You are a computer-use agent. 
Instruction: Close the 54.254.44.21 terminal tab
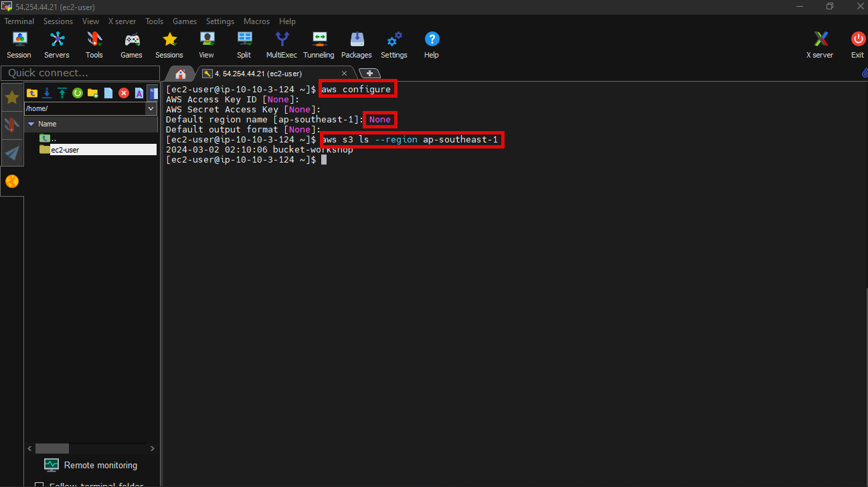click(x=345, y=74)
